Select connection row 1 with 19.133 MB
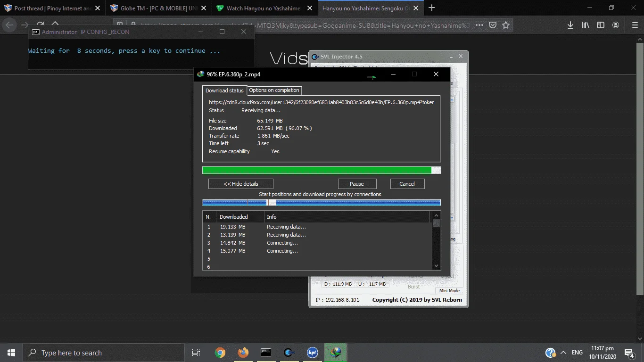This screenshot has width=644, height=362. 317,227
